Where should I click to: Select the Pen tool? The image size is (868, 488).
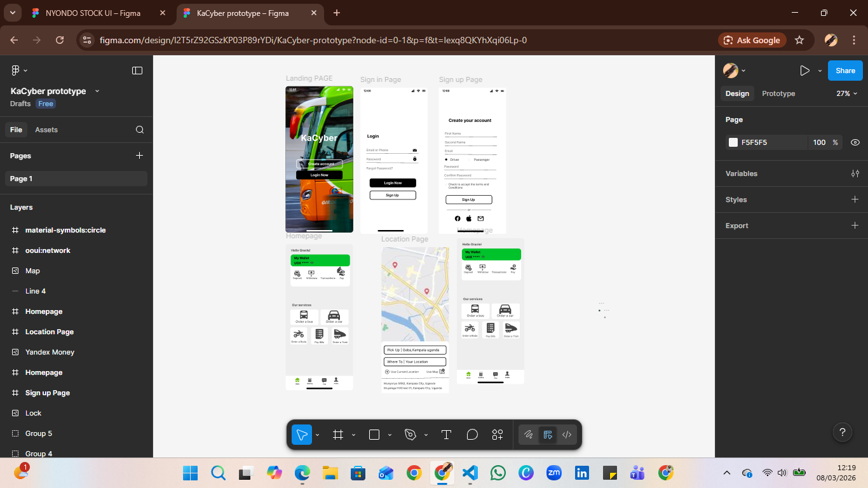tap(410, 435)
